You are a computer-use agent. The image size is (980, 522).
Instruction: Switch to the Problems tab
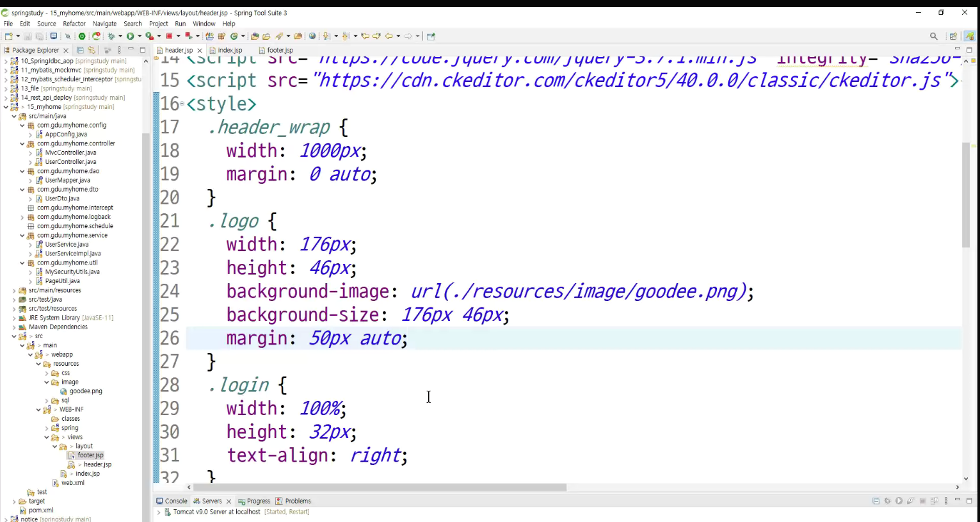click(x=293, y=502)
